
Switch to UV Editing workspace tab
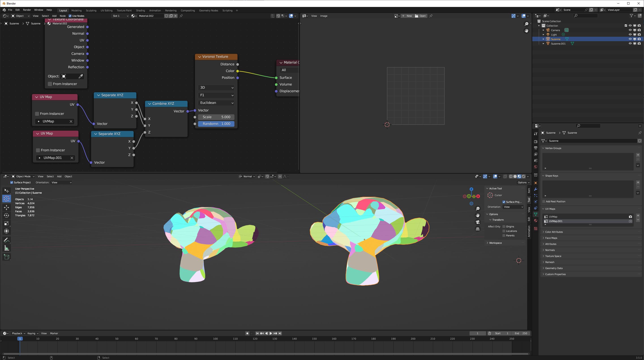pyautogui.click(x=107, y=11)
